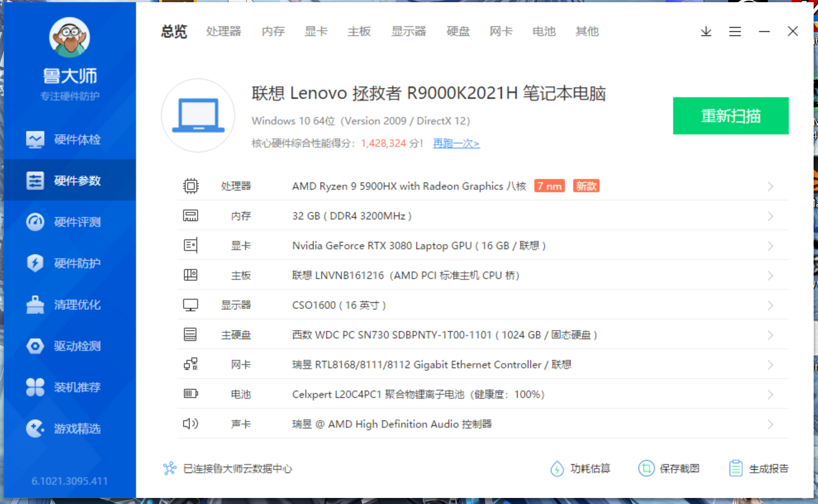The image size is (818, 504).
Task: Click 保存截图 save screenshot
Action: click(669, 469)
